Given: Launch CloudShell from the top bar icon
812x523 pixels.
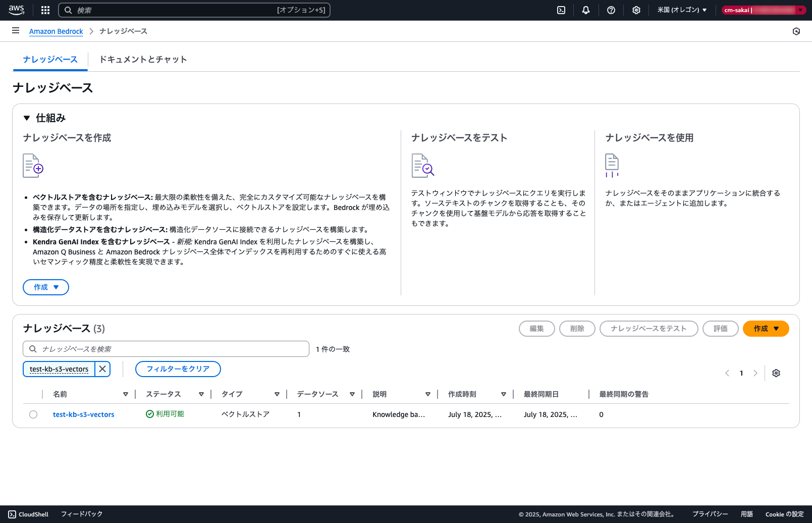Looking at the screenshot, I should point(561,10).
